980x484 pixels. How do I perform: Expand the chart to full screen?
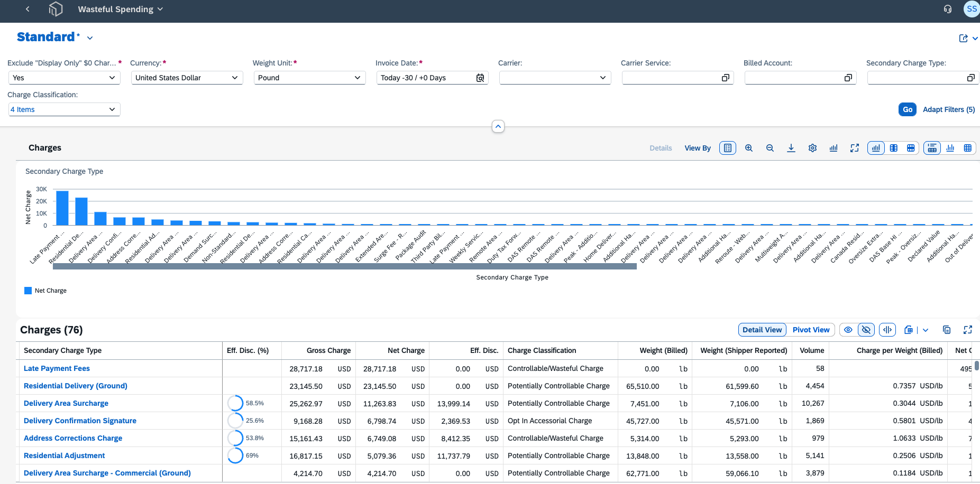pyautogui.click(x=855, y=148)
